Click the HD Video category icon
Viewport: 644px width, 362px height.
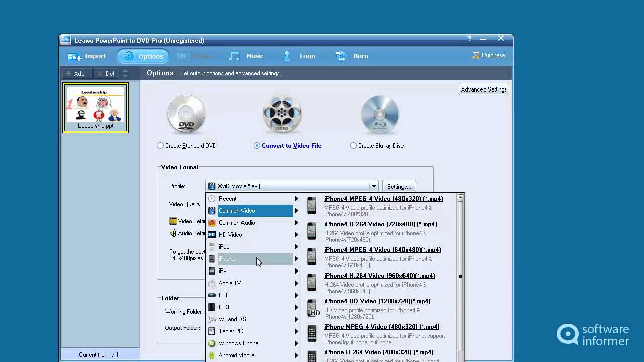pyautogui.click(x=212, y=235)
